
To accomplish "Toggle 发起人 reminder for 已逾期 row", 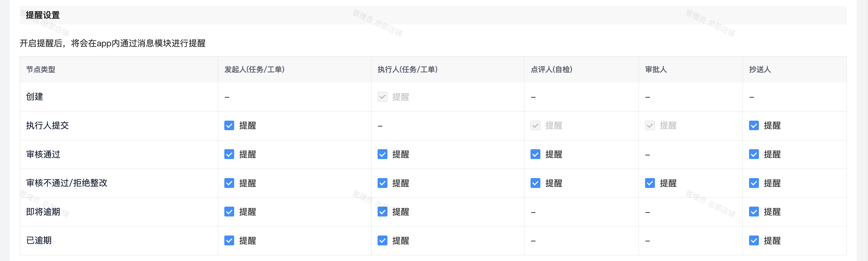I will point(229,241).
